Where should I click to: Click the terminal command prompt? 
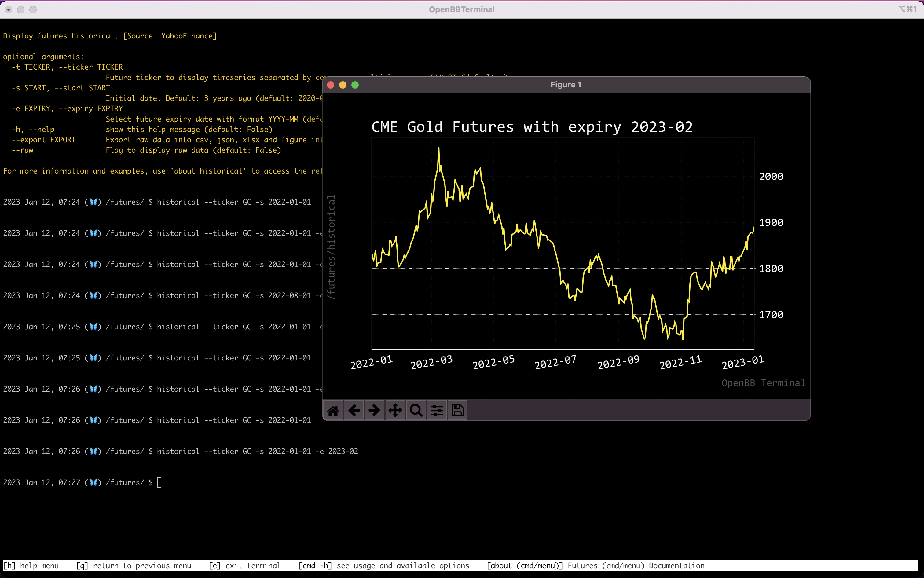(159, 482)
